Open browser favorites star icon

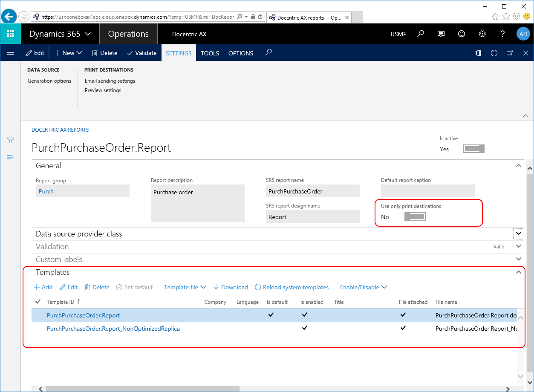point(506,16)
